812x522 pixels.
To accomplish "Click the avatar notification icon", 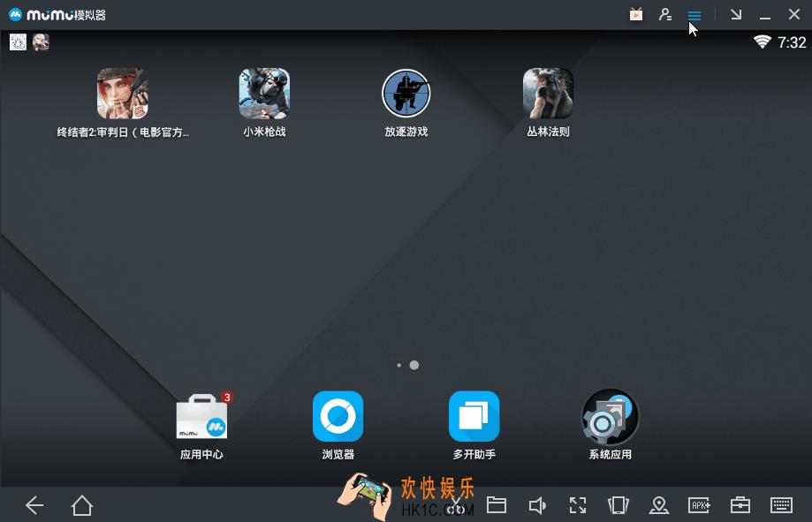I will (41, 42).
